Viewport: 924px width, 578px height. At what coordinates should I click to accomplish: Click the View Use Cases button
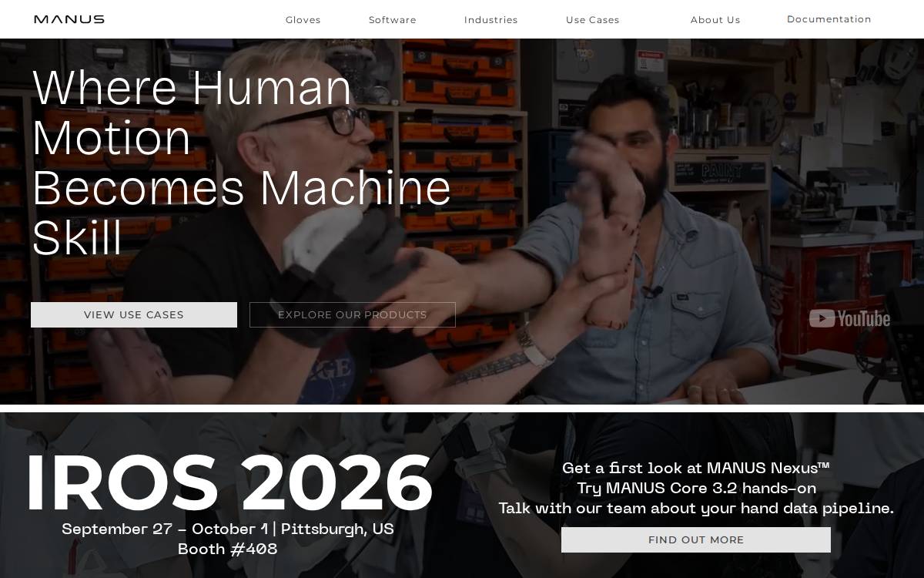tap(134, 314)
